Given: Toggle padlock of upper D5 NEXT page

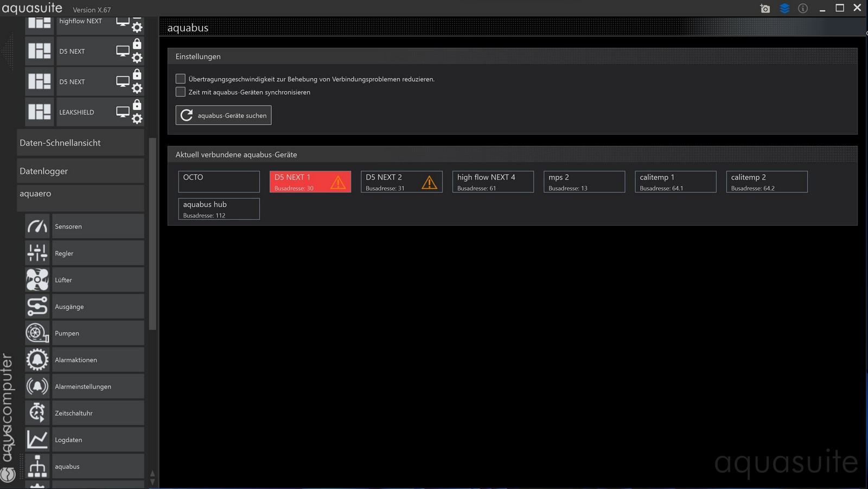Looking at the screenshot, I should [x=137, y=44].
